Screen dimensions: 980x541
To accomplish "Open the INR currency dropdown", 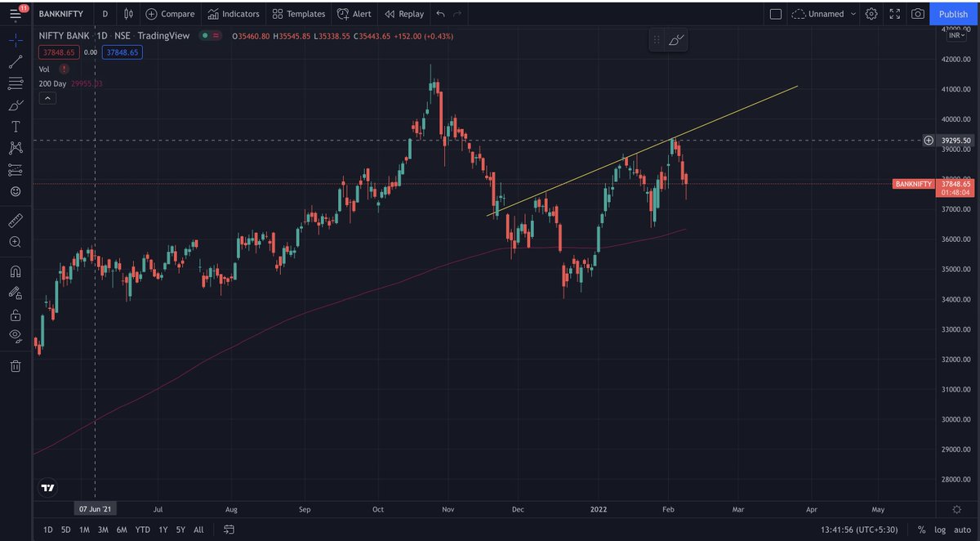I will tap(955, 35).
